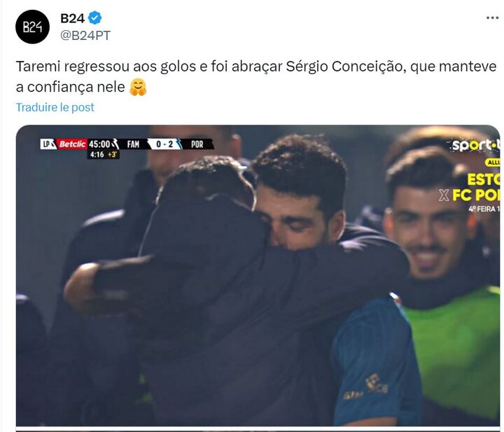Click the post text about Taremi

256,77
